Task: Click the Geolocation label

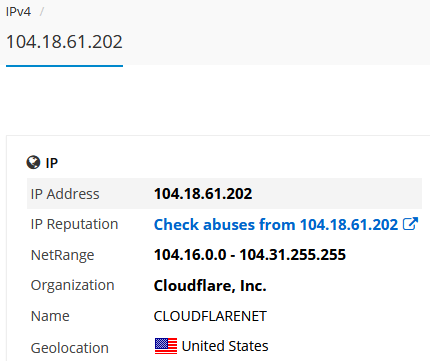Action: pyautogui.click(x=70, y=348)
